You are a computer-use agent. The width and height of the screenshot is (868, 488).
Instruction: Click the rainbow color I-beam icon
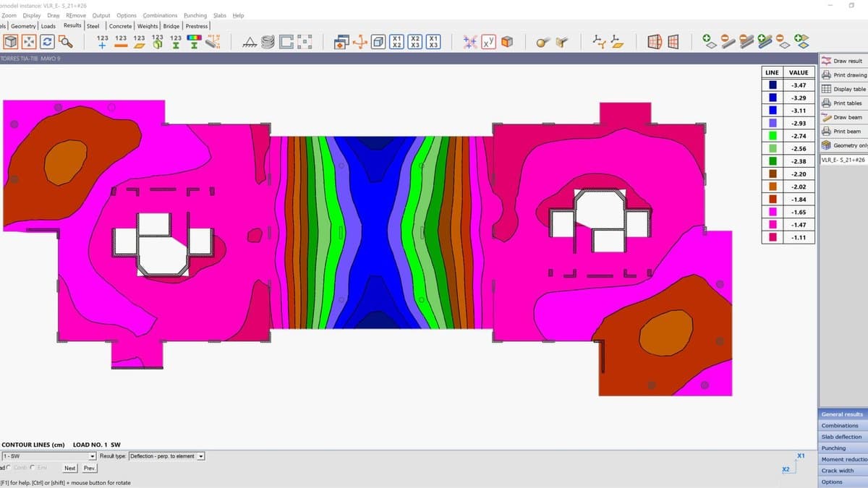pyautogui.click(x=194, y=42)
